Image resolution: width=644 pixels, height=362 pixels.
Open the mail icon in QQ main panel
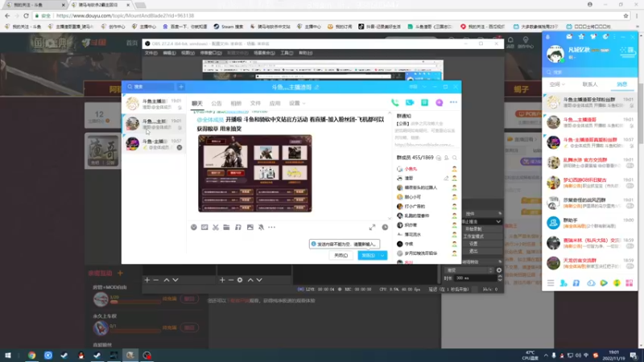(x=569, y=36)
